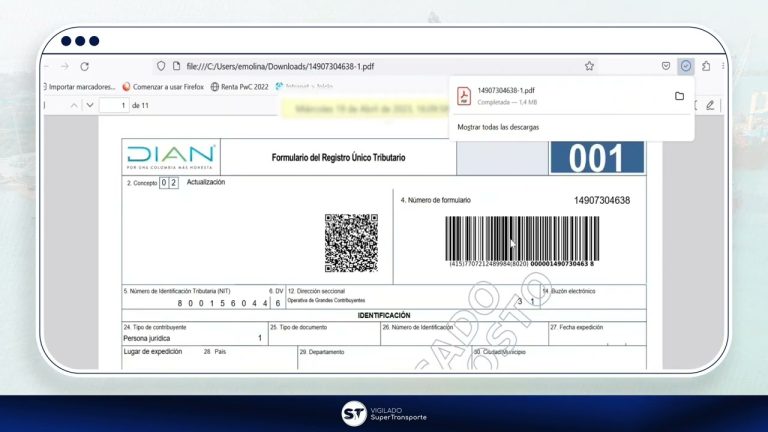This screenshot has height=432, width=768.
Task: Click the browser reload button
Action: point(85,66)
